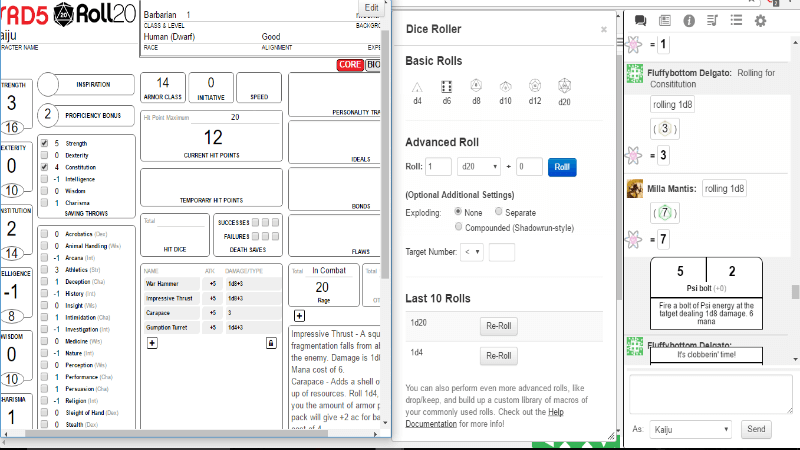
Task: Click the Edit button on the sheet
Action: point(371,7)
